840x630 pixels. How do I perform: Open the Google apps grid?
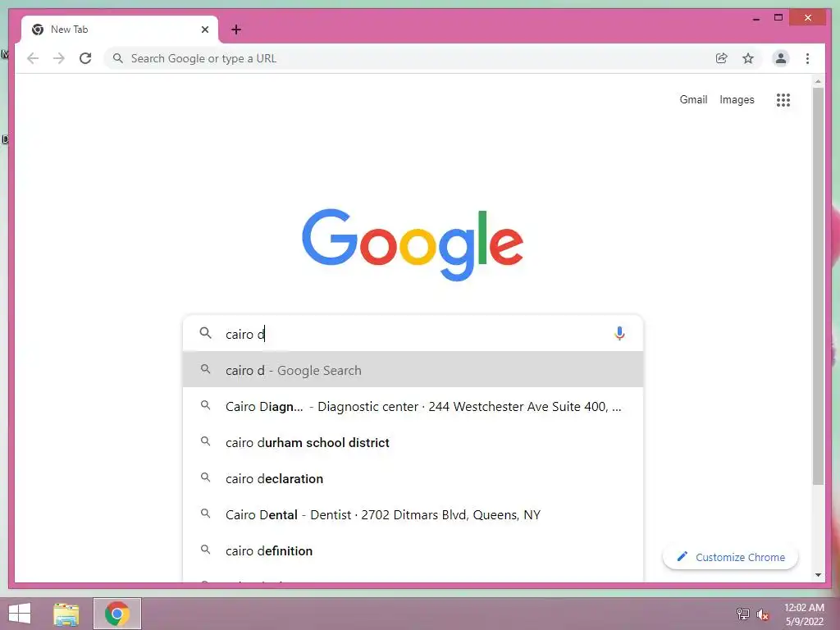tap(783, 99)
